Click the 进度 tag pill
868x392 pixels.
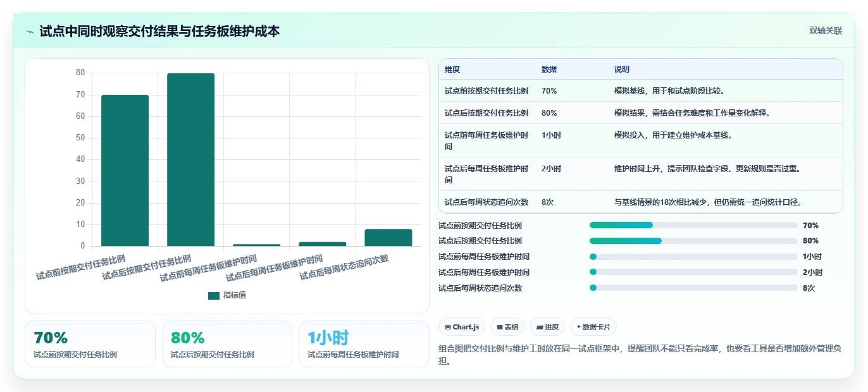(547, 327)
